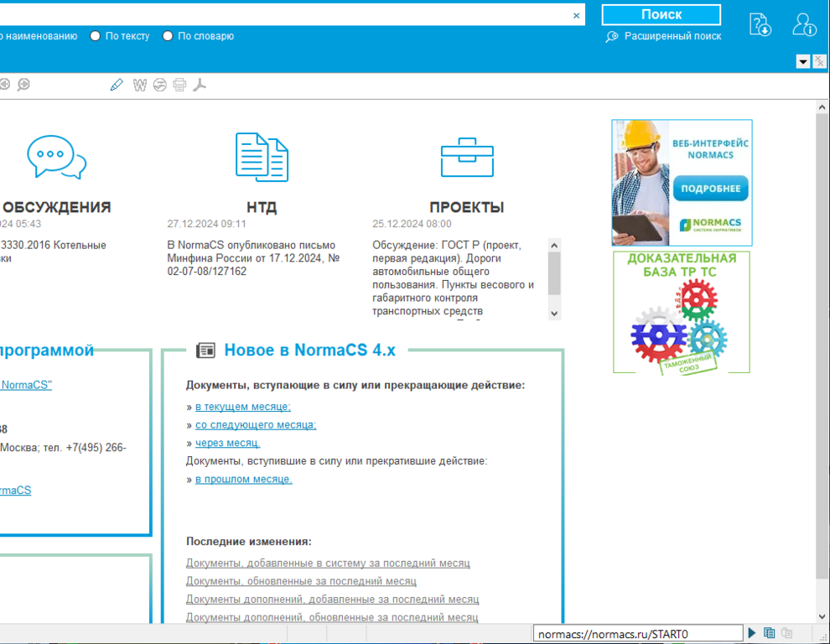
Task: Click the Проекты timestamp 25.12.2024 08:00
Action: tap(412, 224)
